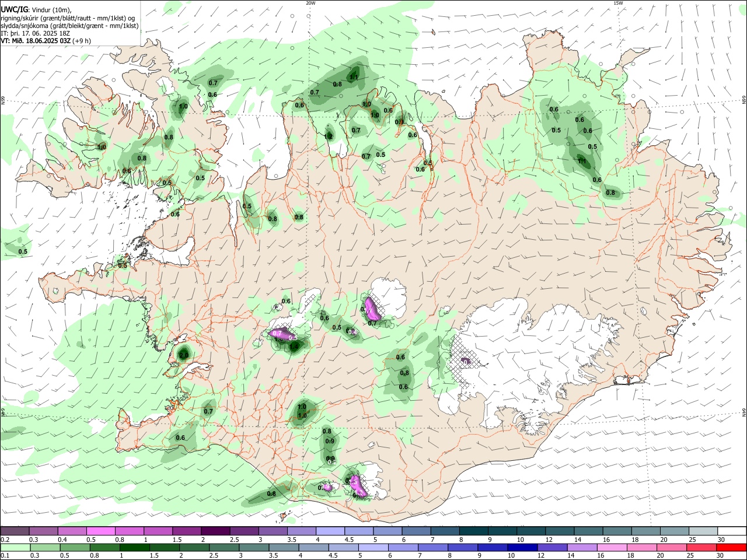The width and height of the screenshot is (747, 560).
Task: Click the 'VT: Mið. 18.06.2025 03Z (+9 h)' line
Action: click(46, 41)
